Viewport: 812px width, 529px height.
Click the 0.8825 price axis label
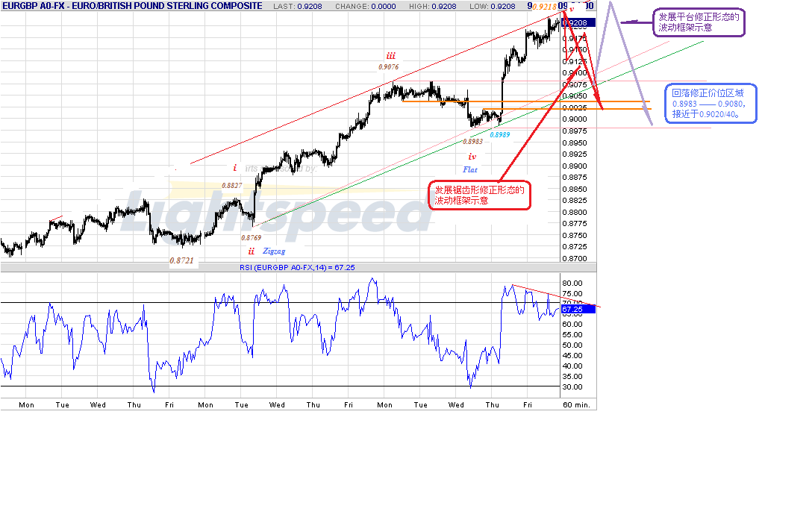(575, 200)
